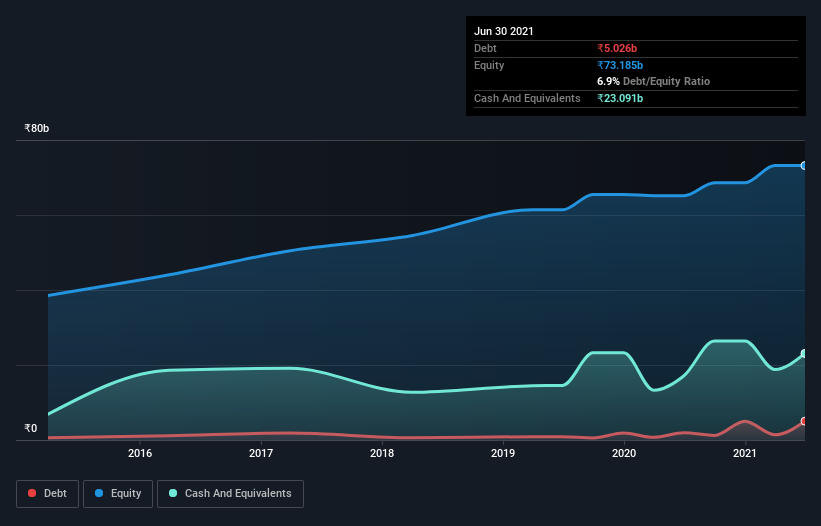Select the 2021 x-axis label
The height and width of the screenshot is (526, 821).
pos(745,453)
